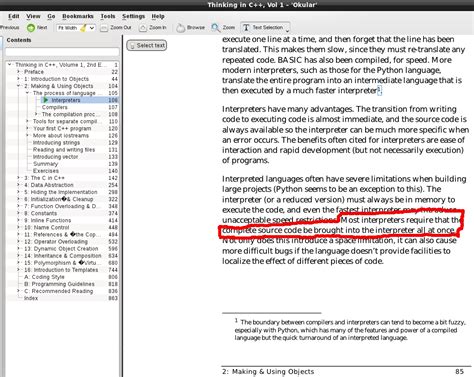Select Reading and writing files entry
This screenshot has height=377, width=474.
point(64,150)
